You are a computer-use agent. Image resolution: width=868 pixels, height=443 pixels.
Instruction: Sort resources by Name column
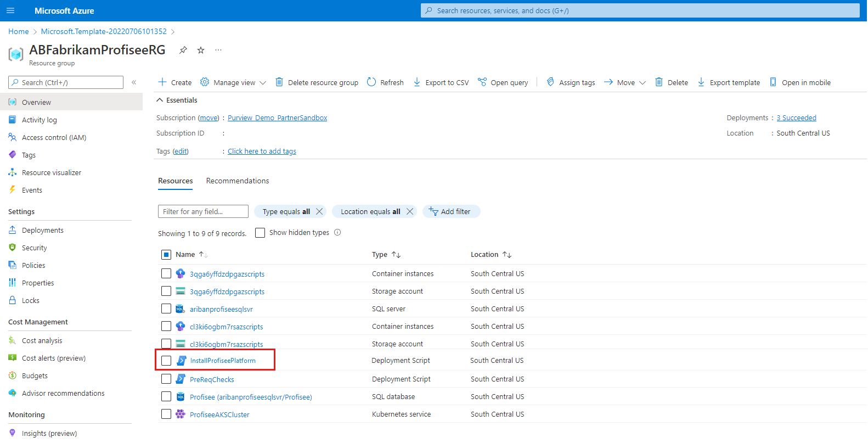coord(191,255)
